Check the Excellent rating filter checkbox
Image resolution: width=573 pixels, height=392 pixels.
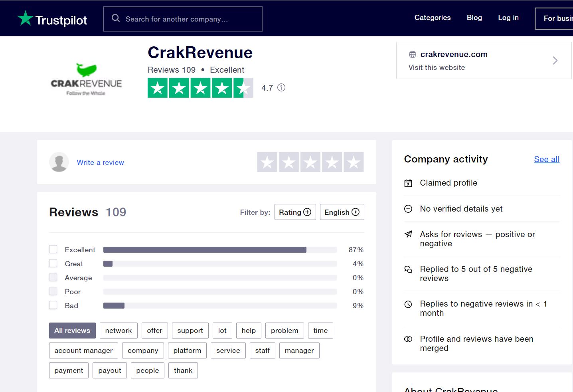tap(53, 249)
